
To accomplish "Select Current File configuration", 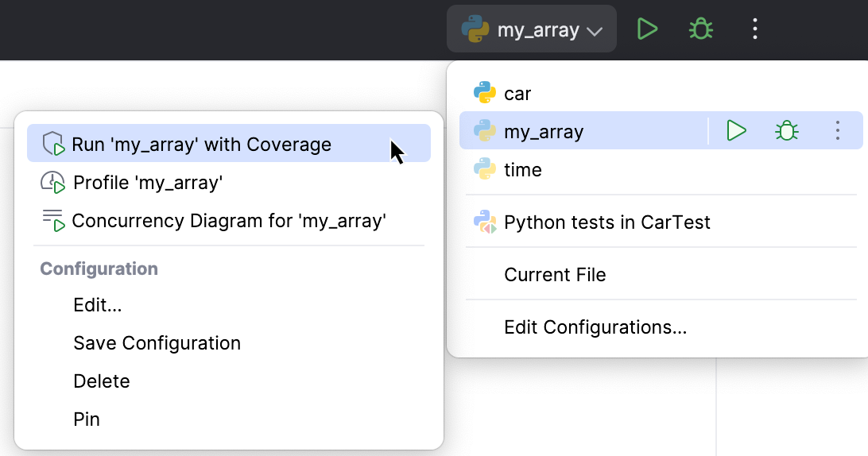I will (555, 275).
